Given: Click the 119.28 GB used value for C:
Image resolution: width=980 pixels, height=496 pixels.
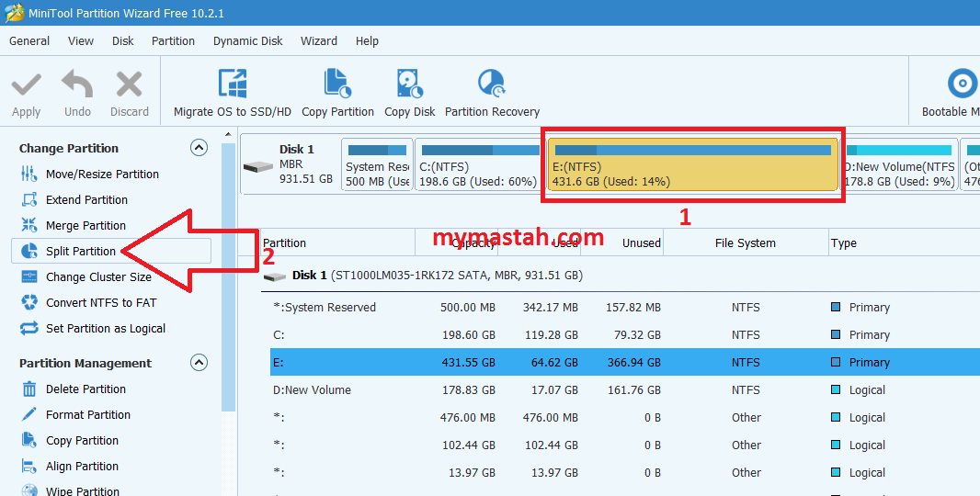Looking at the screenshot, I should pyautogui.click(x=552, y=335).
